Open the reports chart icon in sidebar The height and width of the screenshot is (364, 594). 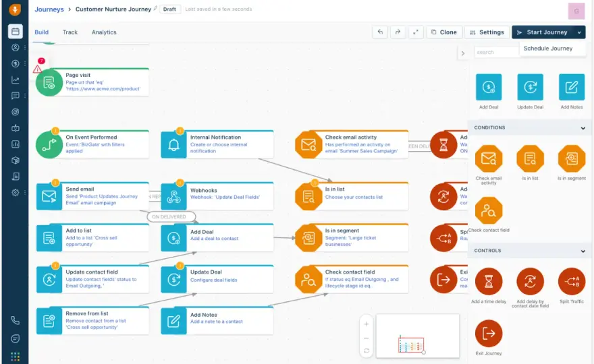[15, 80]
